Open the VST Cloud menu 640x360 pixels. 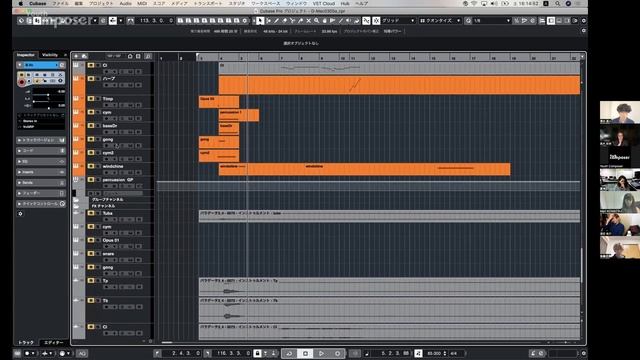tap(324, 3)
